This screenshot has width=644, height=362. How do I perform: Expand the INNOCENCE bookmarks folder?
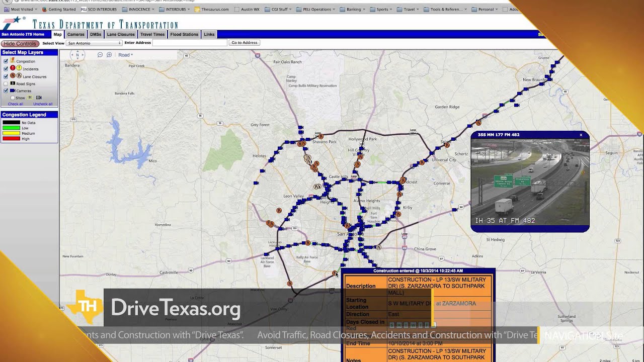click(138, 9)
